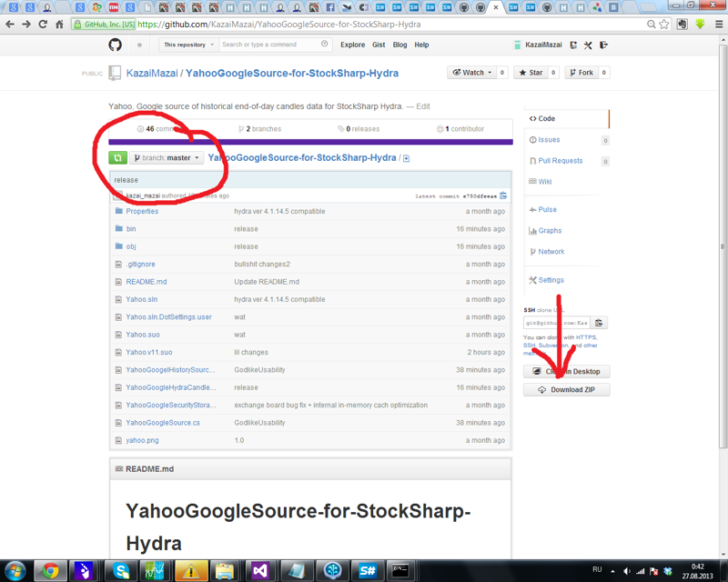Click the GitHub Octocat logo
The height and width of the screenshot is (582, 728).
pos(115,45)
